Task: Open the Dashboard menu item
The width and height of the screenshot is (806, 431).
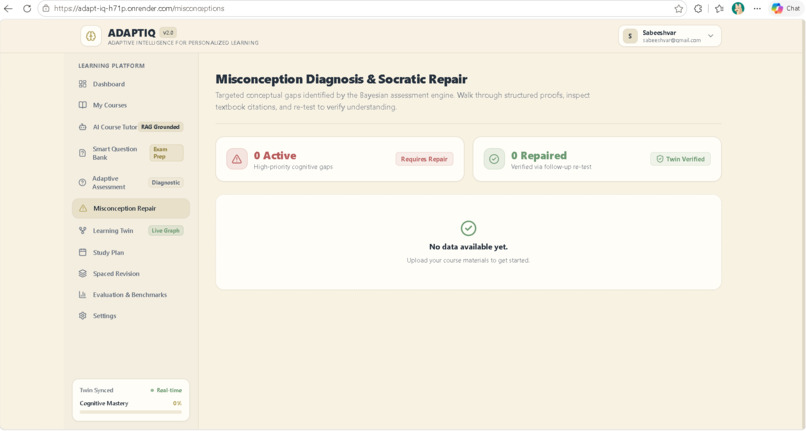Action: 131,84
